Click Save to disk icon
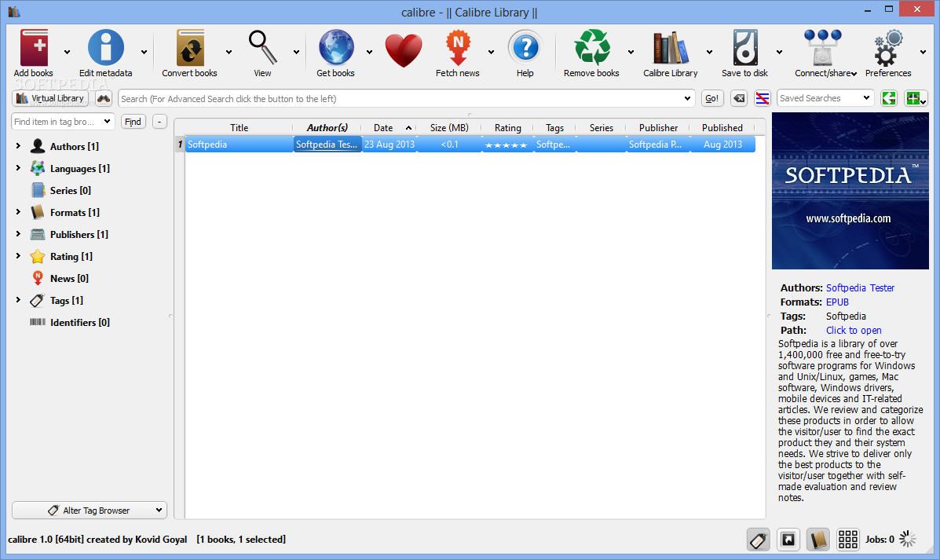Image resolution: width=940 pixels, height=560 pixels. click(745, 47)
